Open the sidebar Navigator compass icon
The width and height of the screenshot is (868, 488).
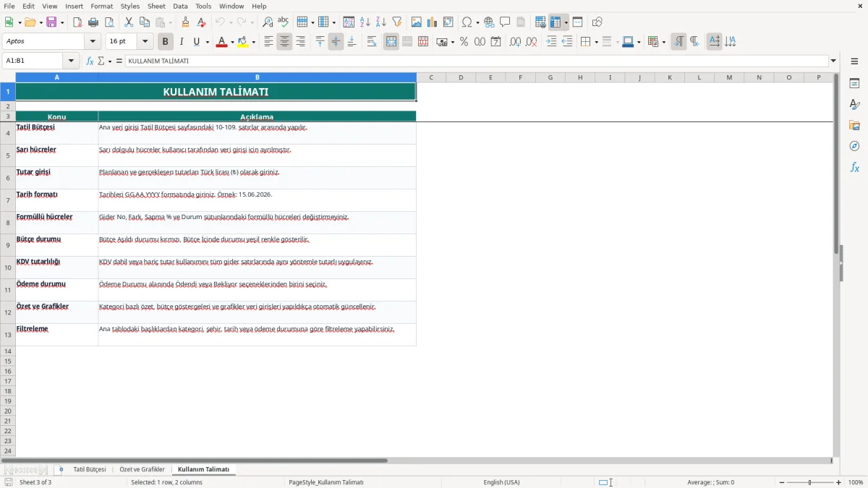click(854, 146)
